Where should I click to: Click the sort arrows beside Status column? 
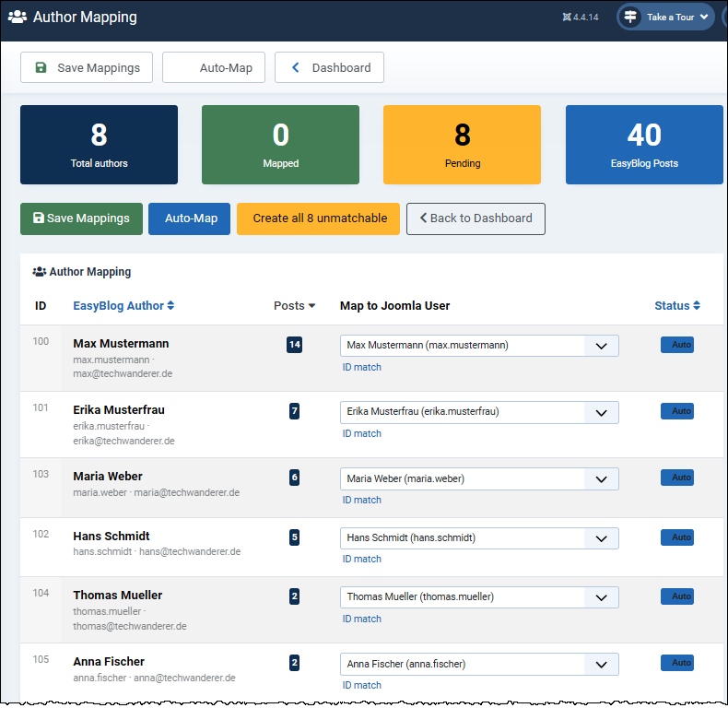(x=697, y=306)
